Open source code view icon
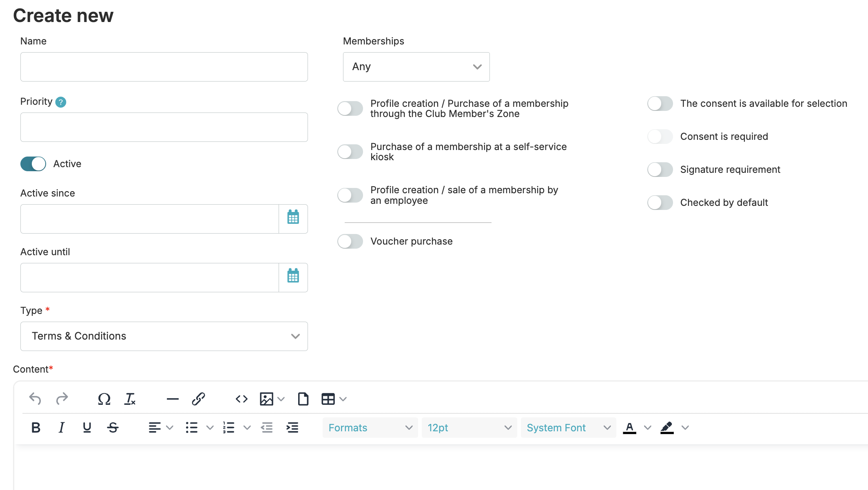 [241, 399]
